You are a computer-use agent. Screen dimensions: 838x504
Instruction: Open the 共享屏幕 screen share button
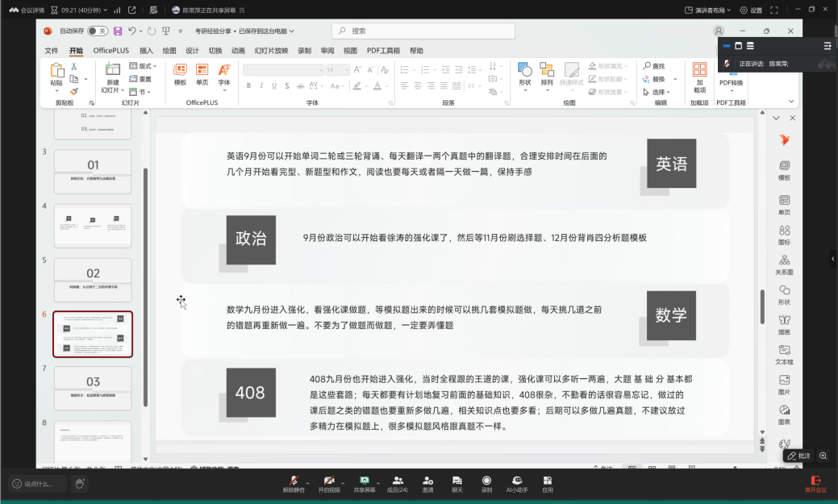tap(364, 481)
